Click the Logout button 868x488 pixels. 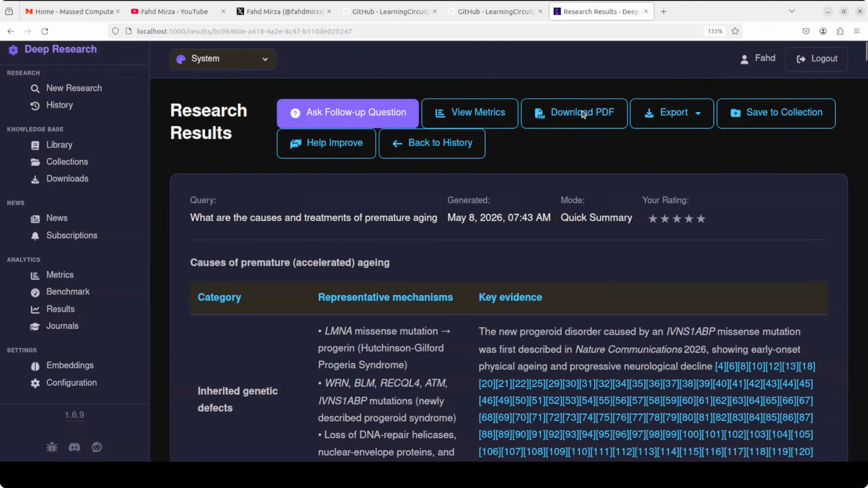tap(816, 59)
